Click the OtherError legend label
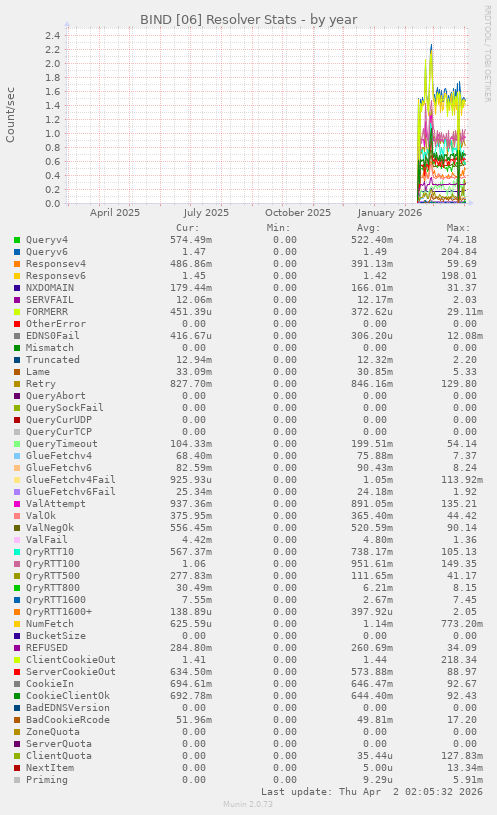This screenshot has height=815, width=497. [56, 324]
